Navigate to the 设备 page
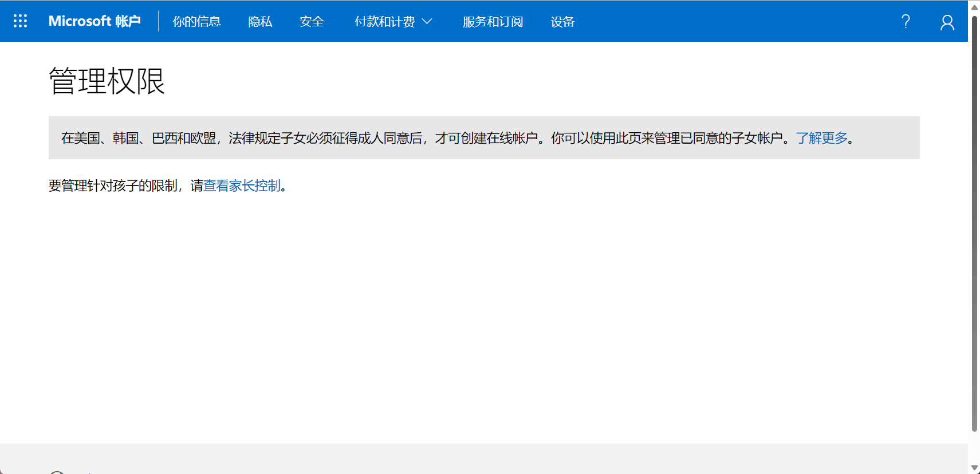The width and height of the screenshot is (980, 474). (x=562, y=22)
